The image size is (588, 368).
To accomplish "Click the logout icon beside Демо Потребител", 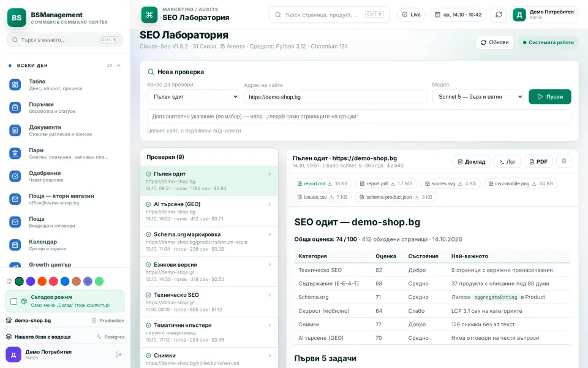I will [118, 355].
